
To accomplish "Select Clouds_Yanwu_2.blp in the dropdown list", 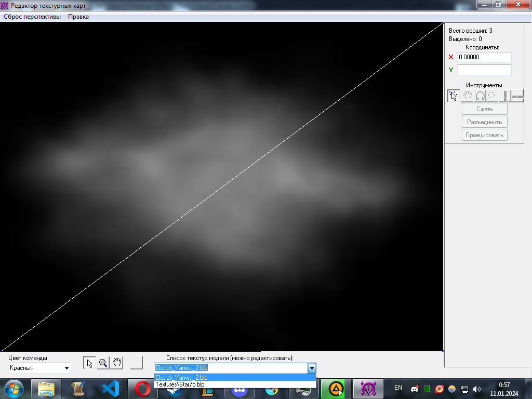I will [x=235, y=378].
